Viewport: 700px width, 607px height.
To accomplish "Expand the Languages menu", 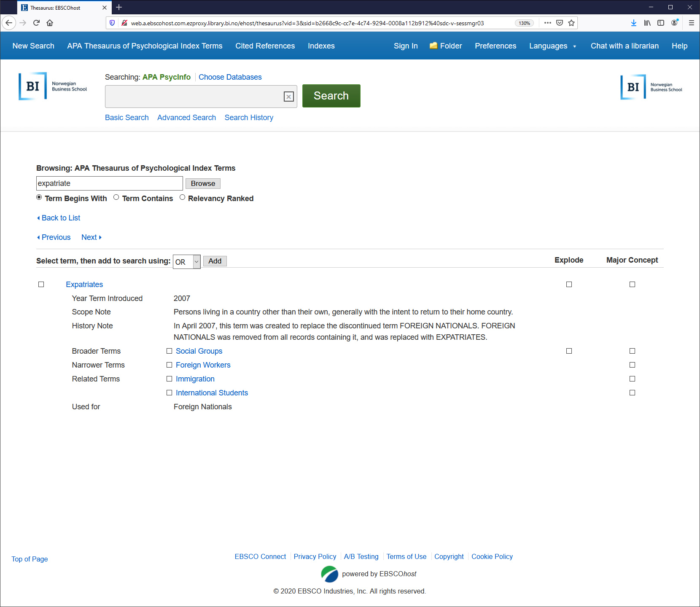I will 552,46.
